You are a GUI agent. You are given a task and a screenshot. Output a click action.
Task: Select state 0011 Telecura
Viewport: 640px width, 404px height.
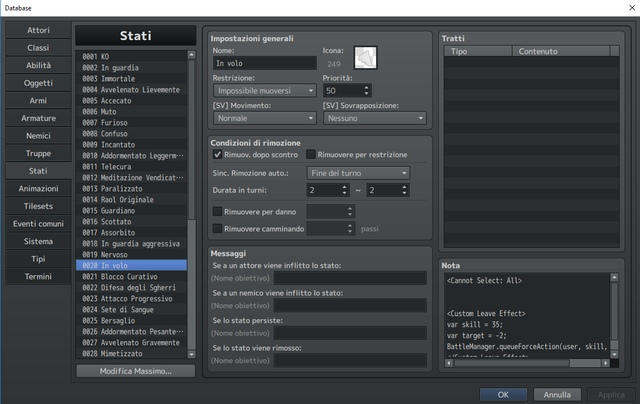131,166
